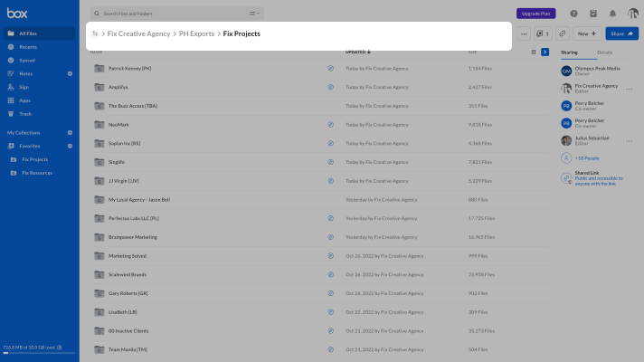
Task: Click sync icon on Amplifyx row
Action: 331,87
